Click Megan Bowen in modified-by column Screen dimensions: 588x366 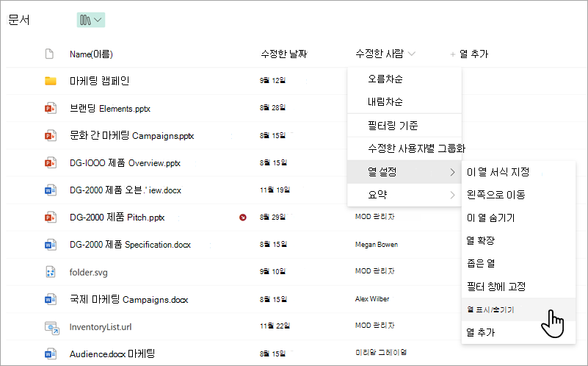377,245
